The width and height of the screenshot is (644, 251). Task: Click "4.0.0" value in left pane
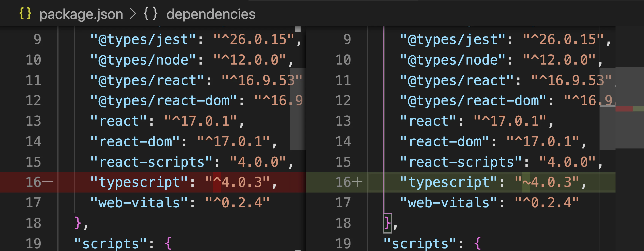[258, 162]
